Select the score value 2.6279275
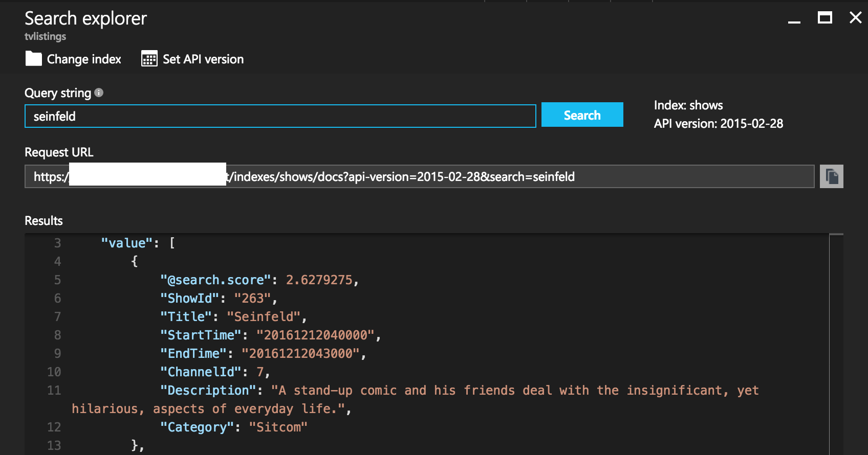The image size is (868, 455). (319, 280)
